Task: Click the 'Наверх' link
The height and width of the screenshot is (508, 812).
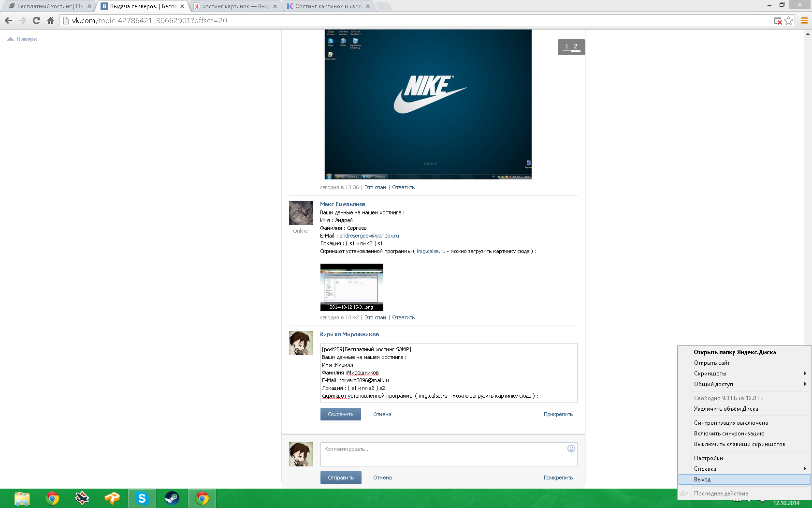Action: 22,39
